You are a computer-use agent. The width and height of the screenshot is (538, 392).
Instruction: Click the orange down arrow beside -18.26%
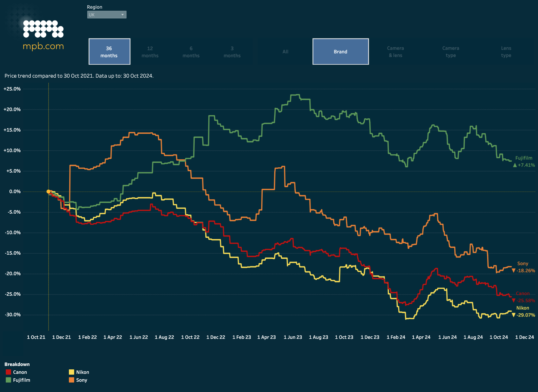click(514, 270)
